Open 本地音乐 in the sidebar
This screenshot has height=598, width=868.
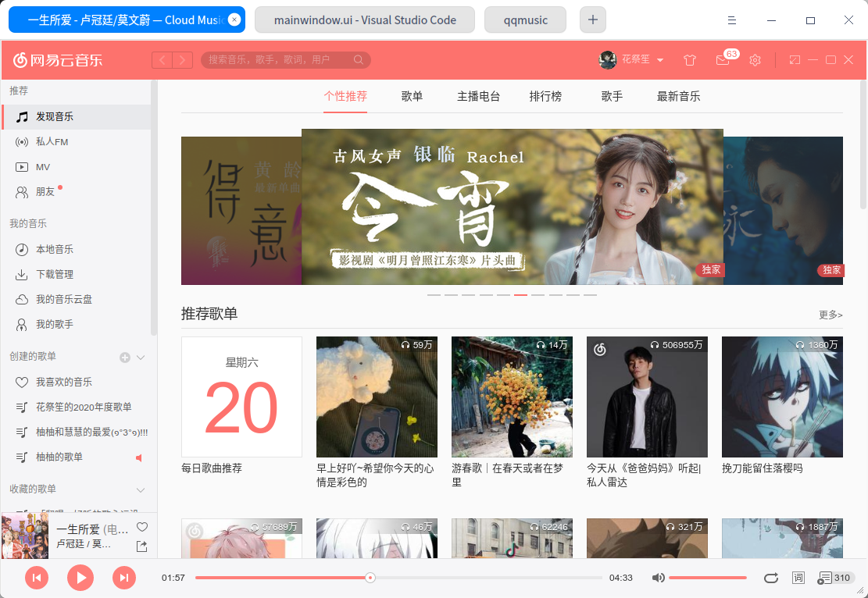(x=77, y=250)
